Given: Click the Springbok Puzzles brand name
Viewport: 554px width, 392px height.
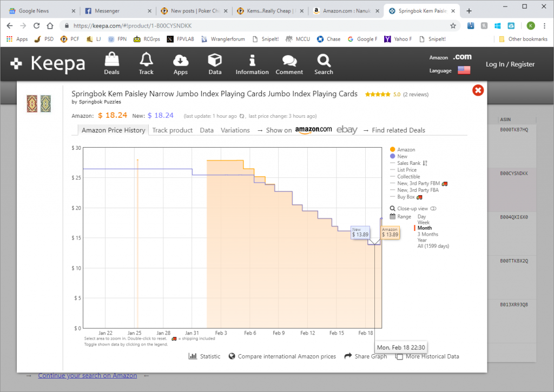Looking at the screenshot, I should 100,102.
